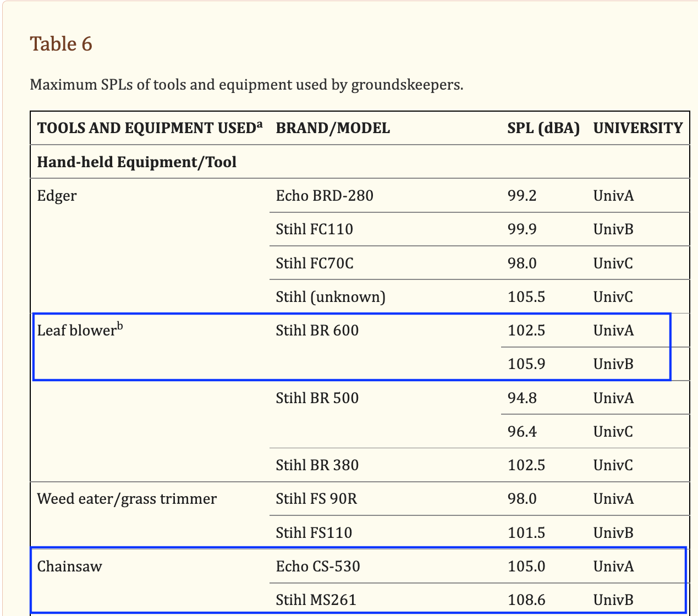Screen dimensions: 698x616
Task: Click the 'Weed eater/grass trimmer' row label
Action: [127, 499]
